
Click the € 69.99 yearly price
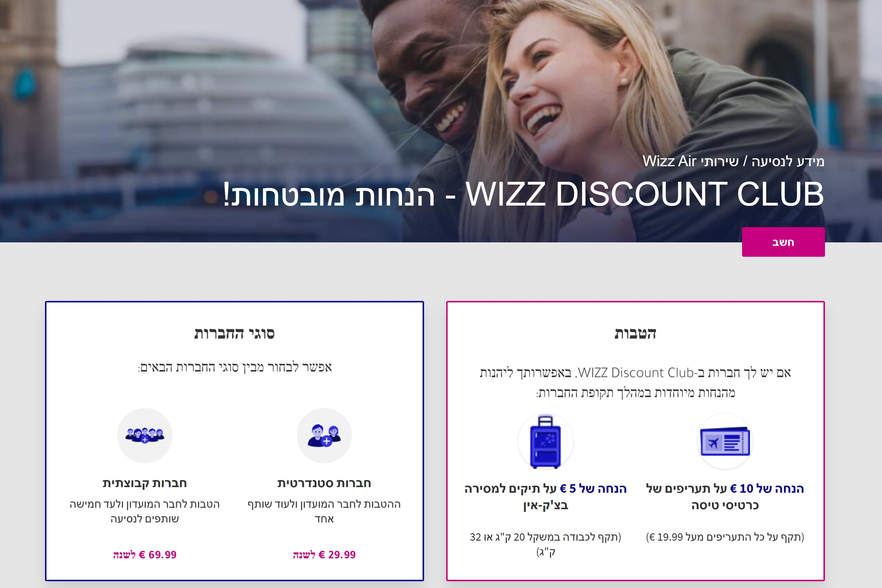[145, 554]
